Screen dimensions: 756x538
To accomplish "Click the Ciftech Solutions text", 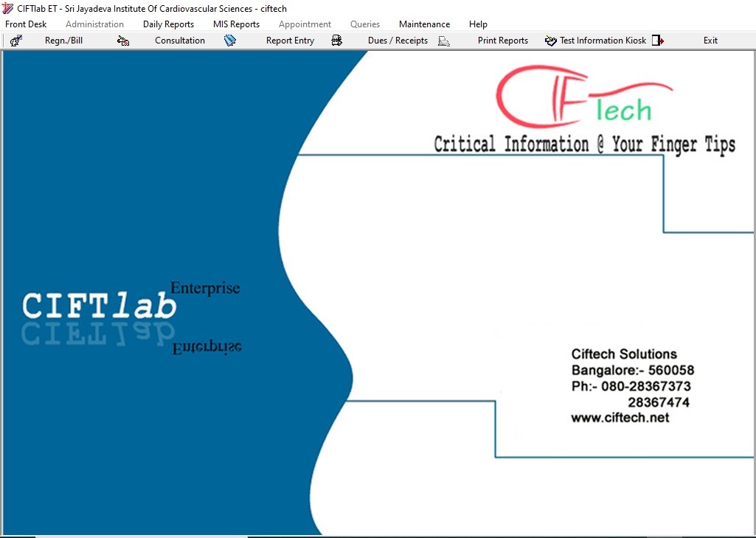I will (624, 354).
